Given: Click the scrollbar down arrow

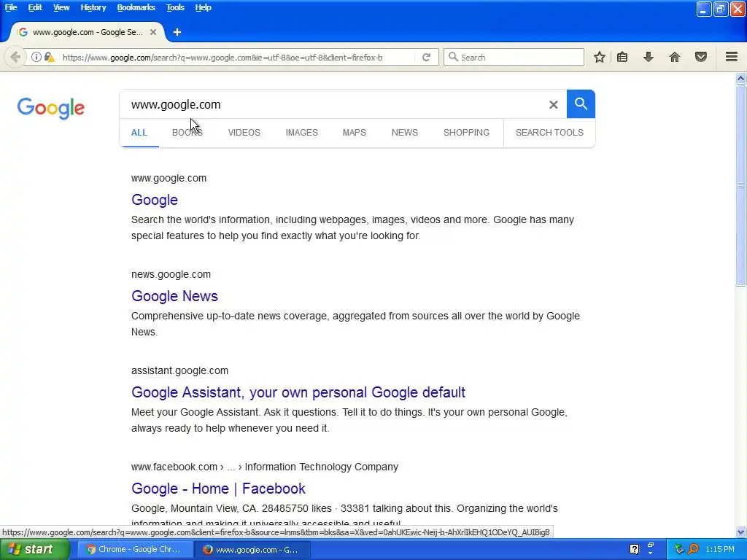Looking at the screenshot, I should [x=741, y=532].
